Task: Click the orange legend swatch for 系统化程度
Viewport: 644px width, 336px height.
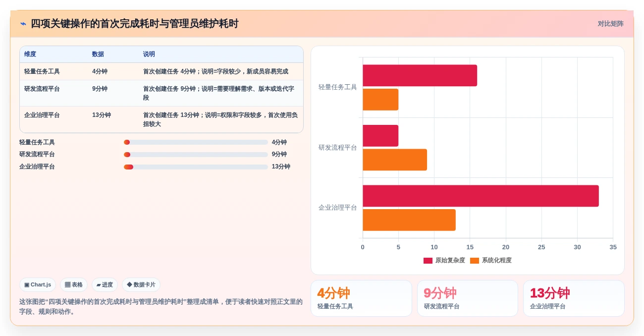Action: pos(475,261)
